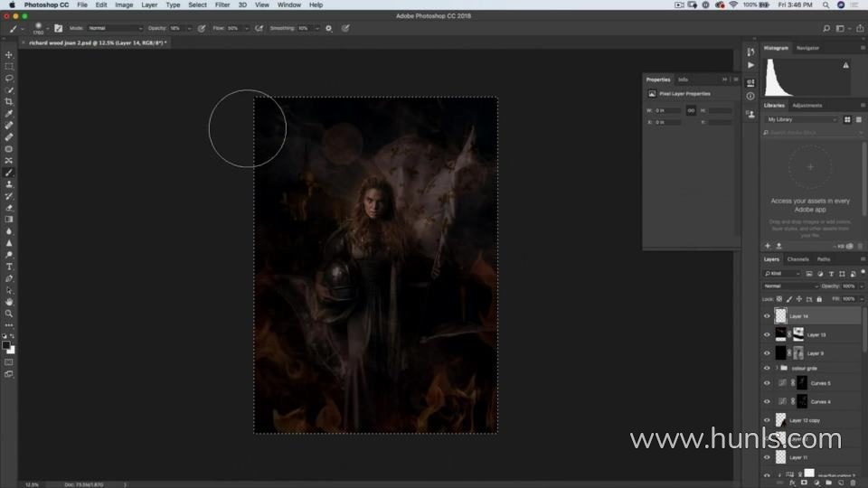Screen dimensions: 868x488
Task: Select the Gradient tool
Action: 9,220
